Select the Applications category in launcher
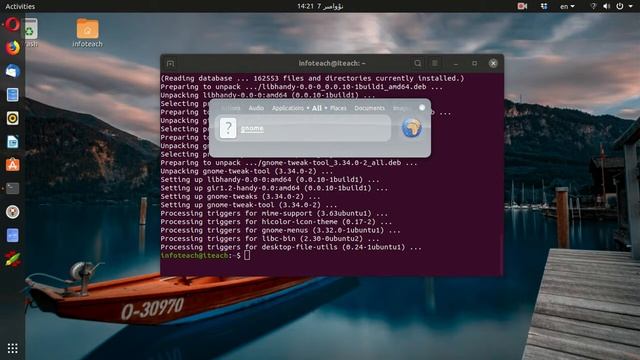The image size is (640, 360). click(x=288, y=108)
